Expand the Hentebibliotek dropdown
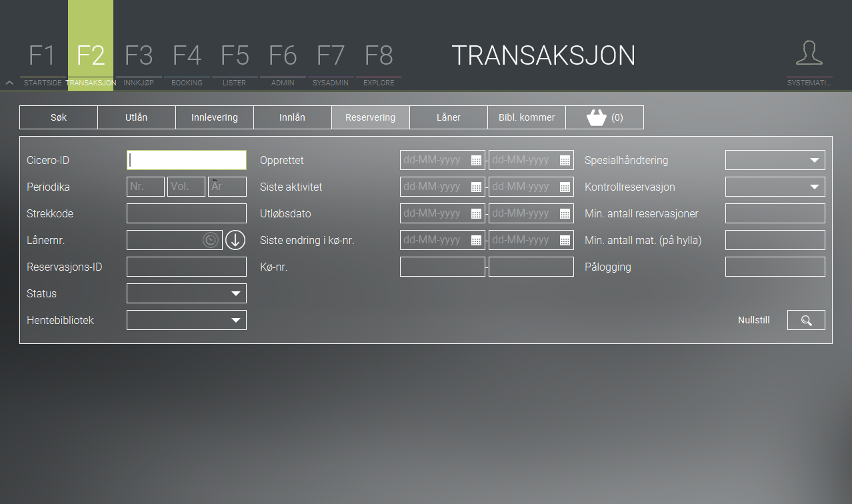852x504 pixels. [x=235, y=320]
